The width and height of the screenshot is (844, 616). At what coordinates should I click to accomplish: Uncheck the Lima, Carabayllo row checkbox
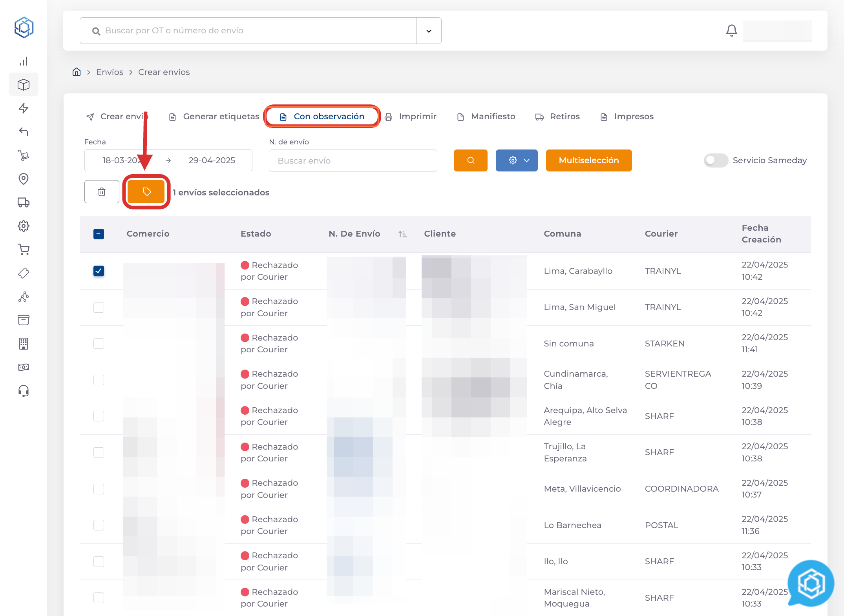99,271
